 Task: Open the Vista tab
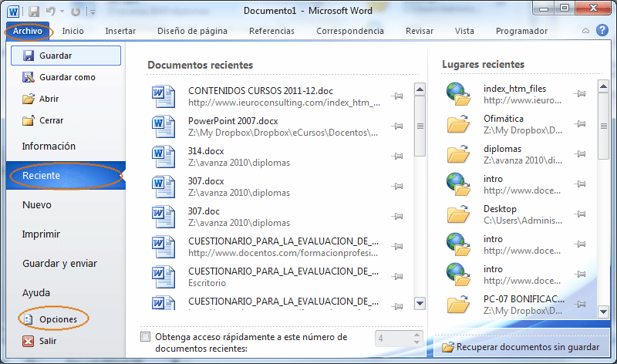click(x=464, y=31)
